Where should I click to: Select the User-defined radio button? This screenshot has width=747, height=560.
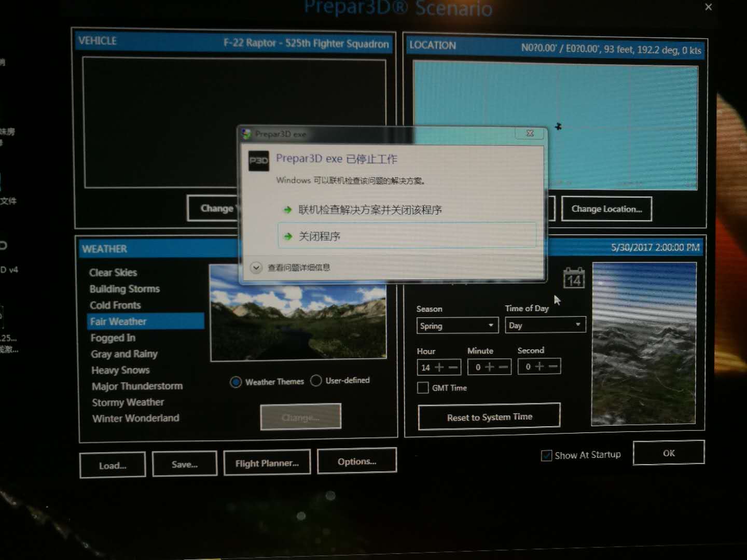coord(316,381)
